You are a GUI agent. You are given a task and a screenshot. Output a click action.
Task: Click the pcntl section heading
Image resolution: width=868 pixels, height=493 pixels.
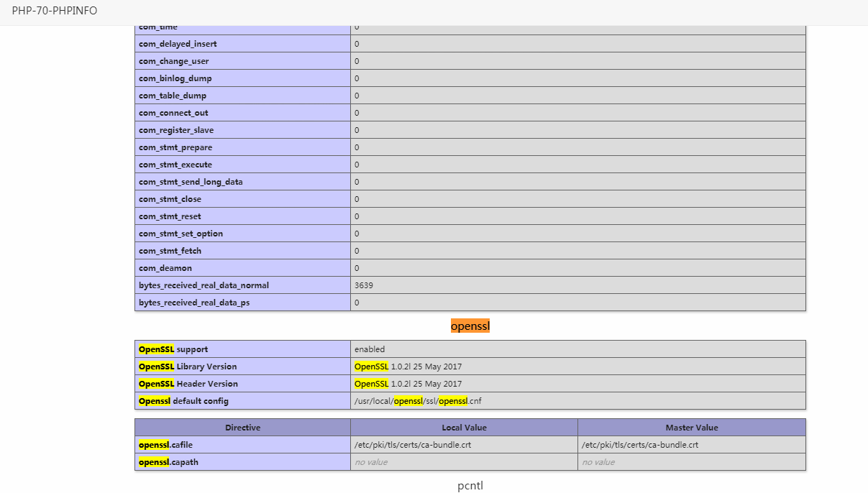(470, 485)
